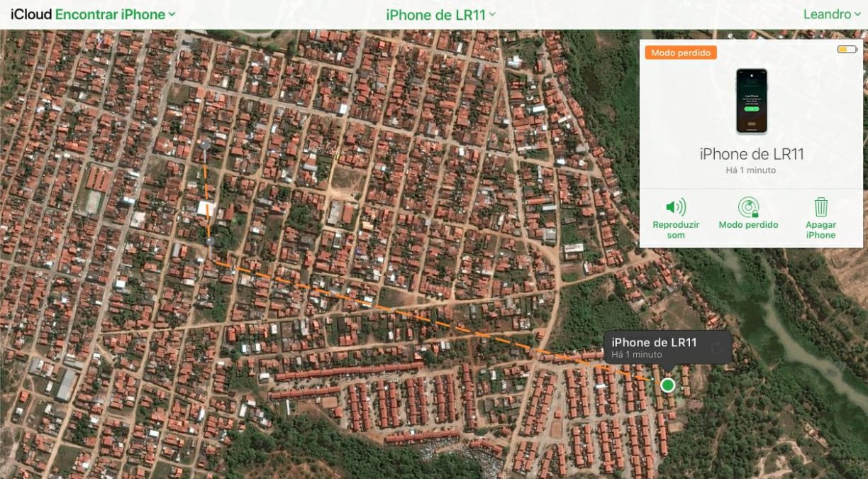Click the Modo perdido radar lock icon
This screenshot has height=479, width=868.
click(x=748, y=207)
